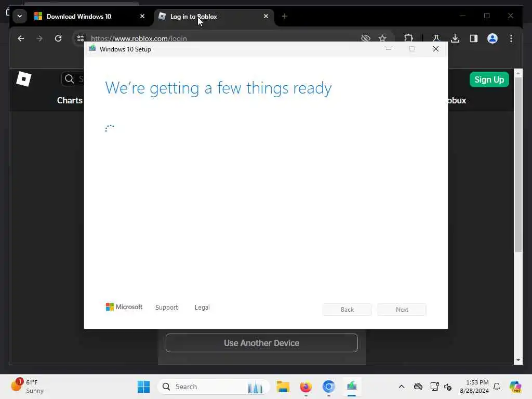The height and width of the screenshot is (399, 532).
Task: Click the Roblox search magnifier
Action: (x=70, y=79)
